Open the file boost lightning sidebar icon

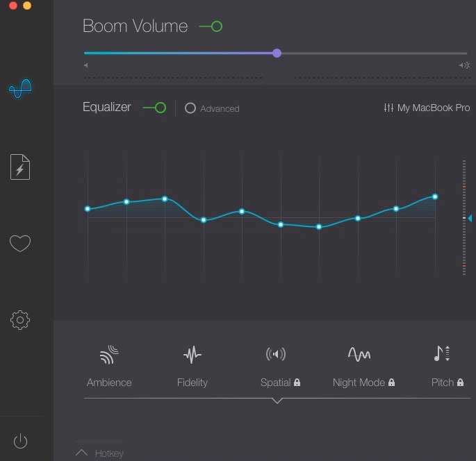point(20,167)
